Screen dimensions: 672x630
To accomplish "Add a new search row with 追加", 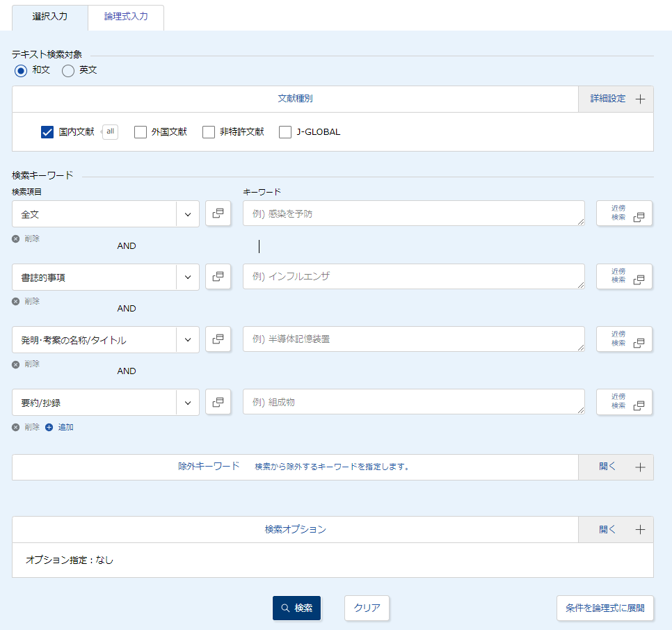I will pos(60,427).
